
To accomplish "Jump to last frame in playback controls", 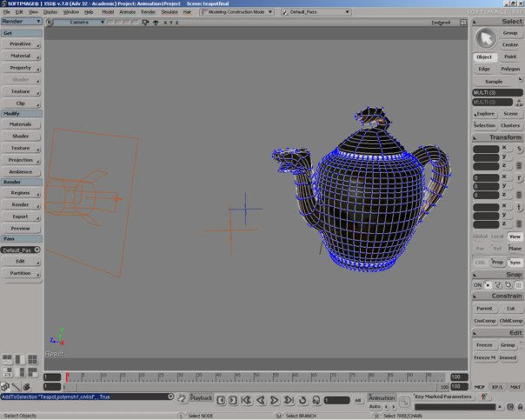I will (x=289, y=400).
